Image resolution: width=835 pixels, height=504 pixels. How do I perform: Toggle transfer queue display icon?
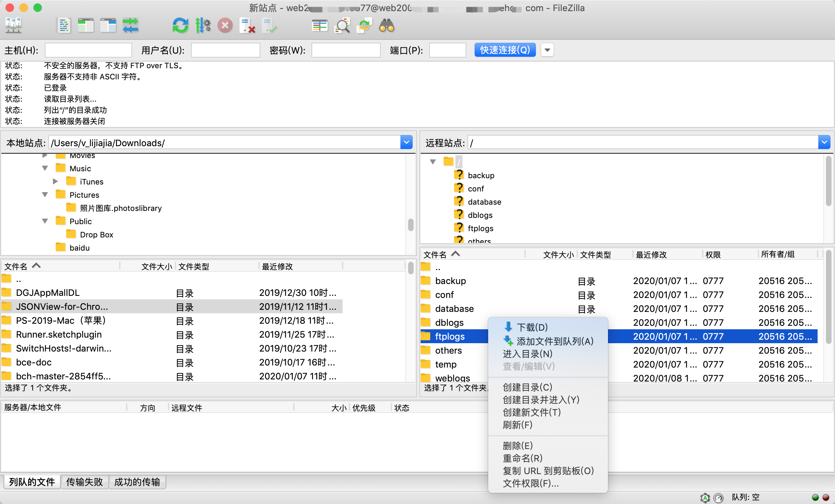131,25
